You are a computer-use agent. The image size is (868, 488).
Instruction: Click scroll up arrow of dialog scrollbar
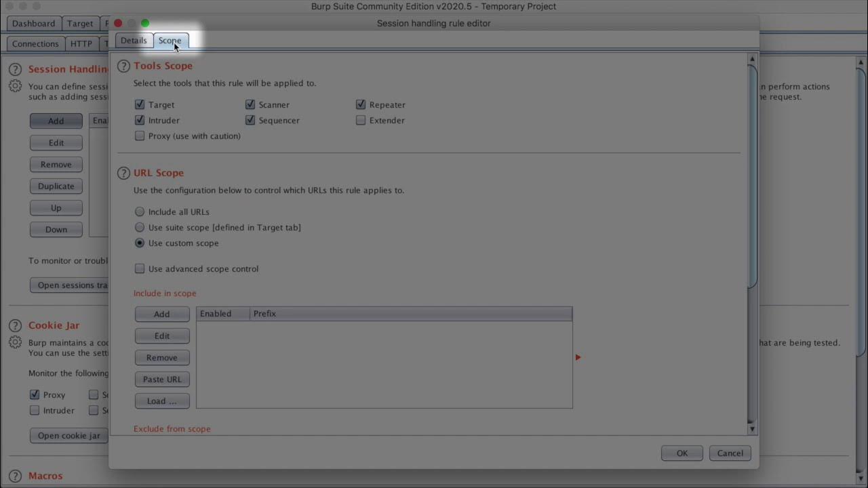click(751, 60)
